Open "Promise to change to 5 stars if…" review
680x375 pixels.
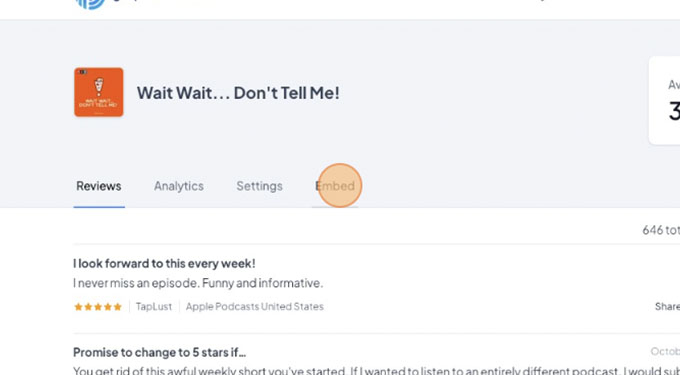coord(160,352)
